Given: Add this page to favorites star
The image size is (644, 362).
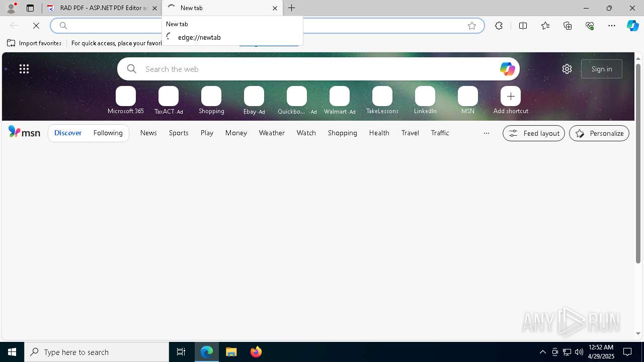Looking at the screenshot, I should 472,26.
